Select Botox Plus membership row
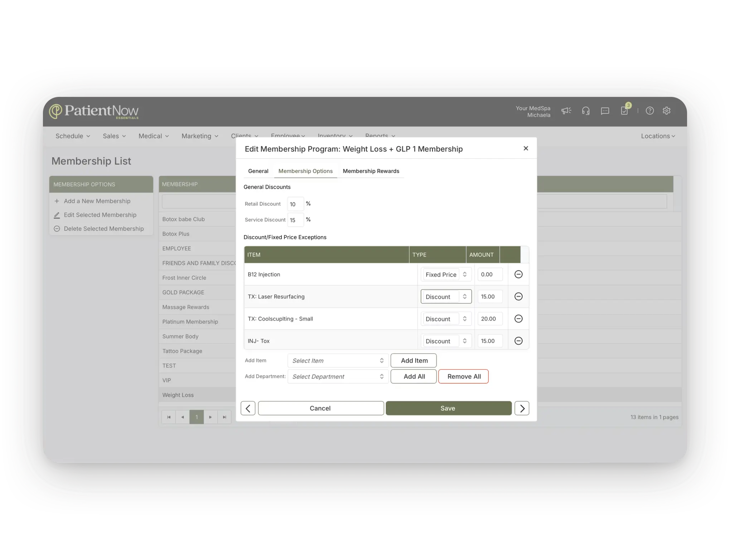The image size is (730, 560). pyautogui.click(x=197, y=234)
